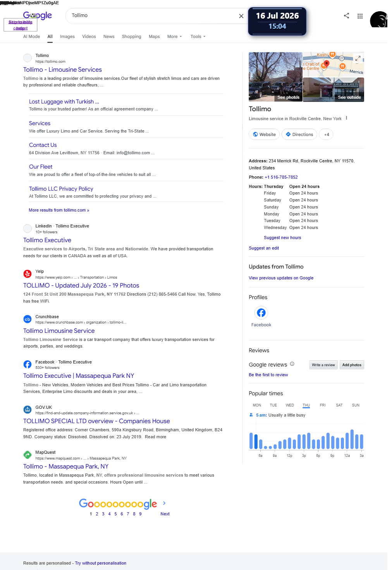Switch to Images tab

pos(67,36)
